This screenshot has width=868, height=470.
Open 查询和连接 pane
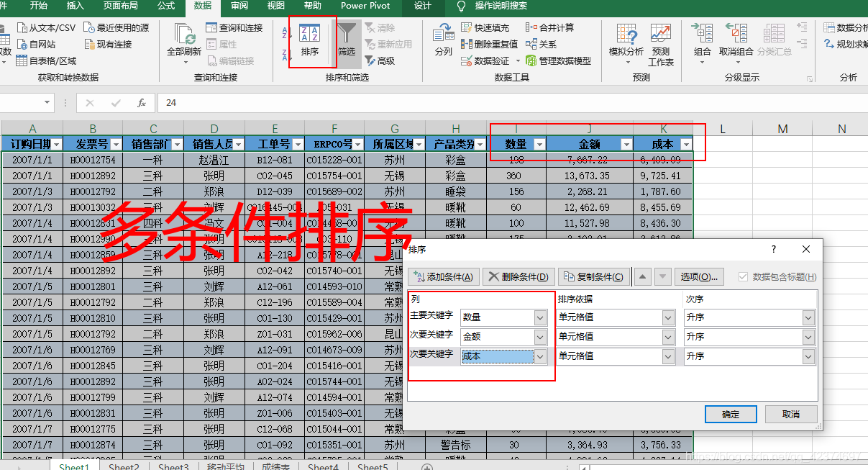click(x=234, y=27)
